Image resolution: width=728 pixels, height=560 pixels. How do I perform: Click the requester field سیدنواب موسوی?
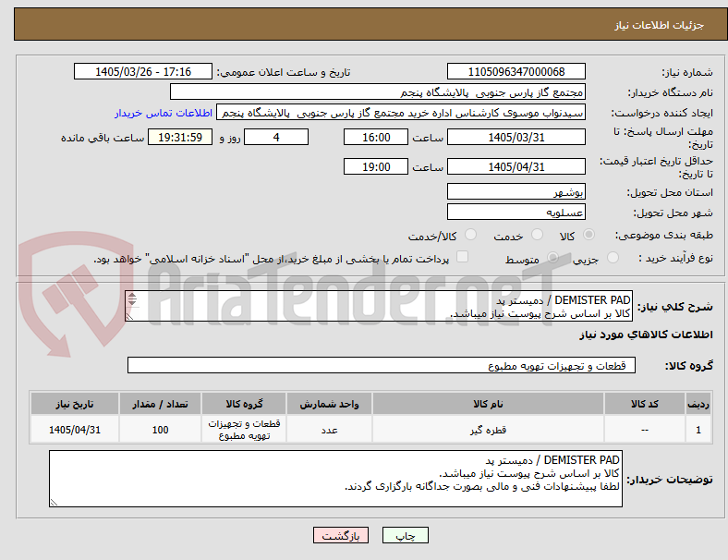tap(401, 113)
